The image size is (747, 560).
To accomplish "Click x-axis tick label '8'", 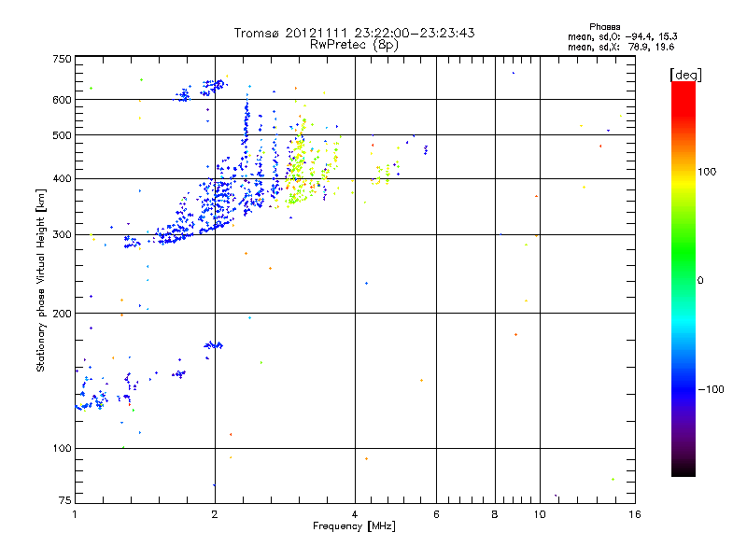I will click(495, 514).
